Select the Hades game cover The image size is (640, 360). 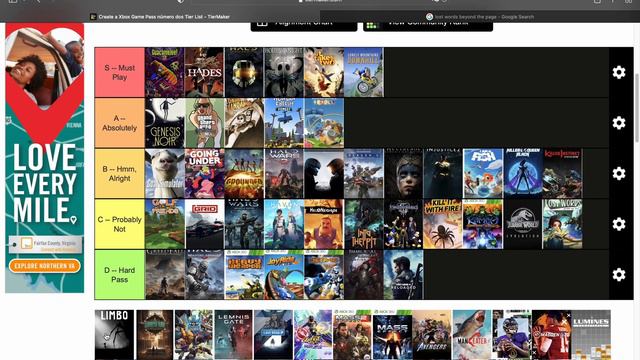click(x=204, y=72)
